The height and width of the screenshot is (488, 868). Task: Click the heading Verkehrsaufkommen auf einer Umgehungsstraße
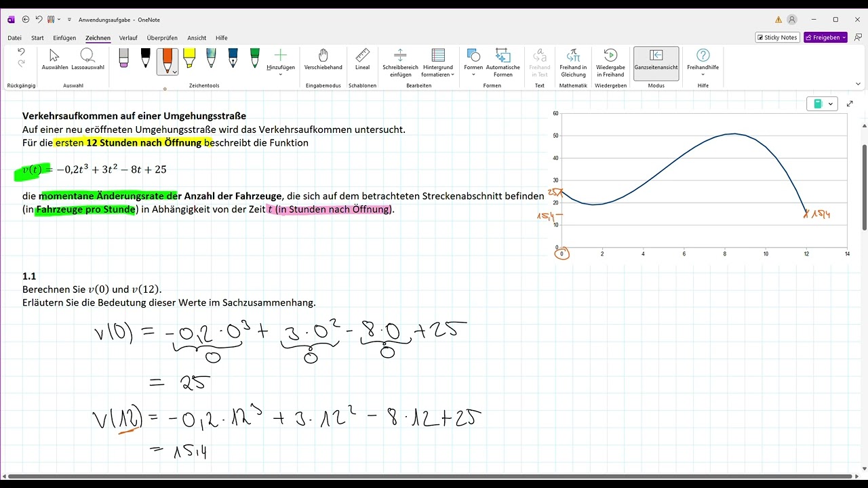(134, 116)
